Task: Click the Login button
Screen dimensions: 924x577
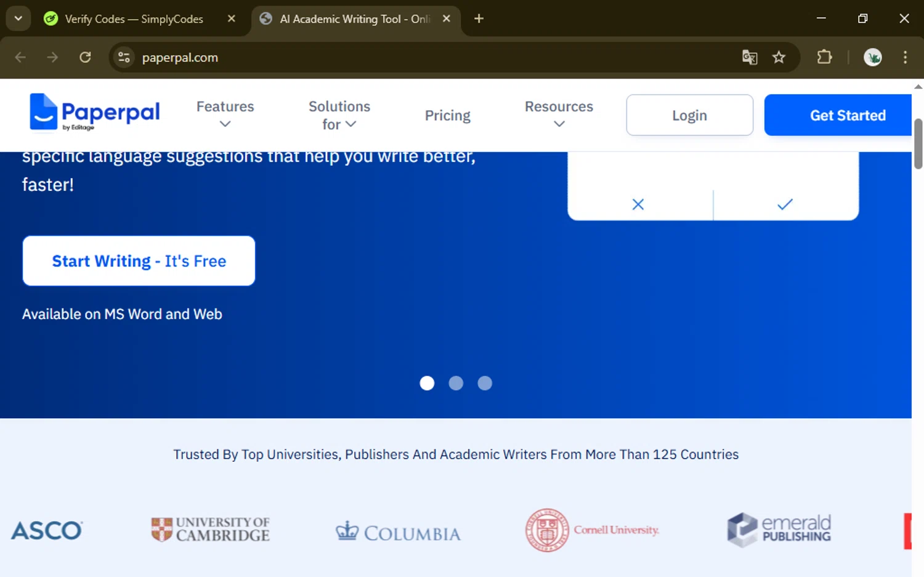Action: [x=689, y=115]
